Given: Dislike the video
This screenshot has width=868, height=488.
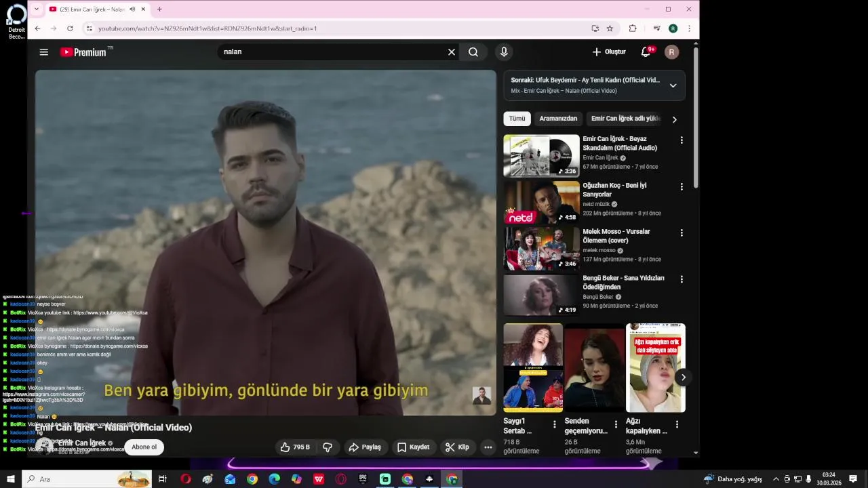Looking at the screenshot, I should click(x=328, y=447).
